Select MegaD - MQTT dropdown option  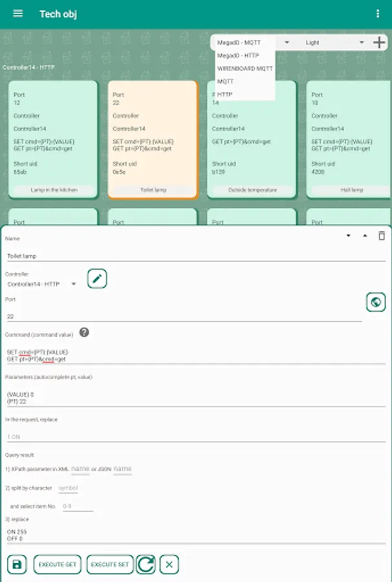pos(245,43)
